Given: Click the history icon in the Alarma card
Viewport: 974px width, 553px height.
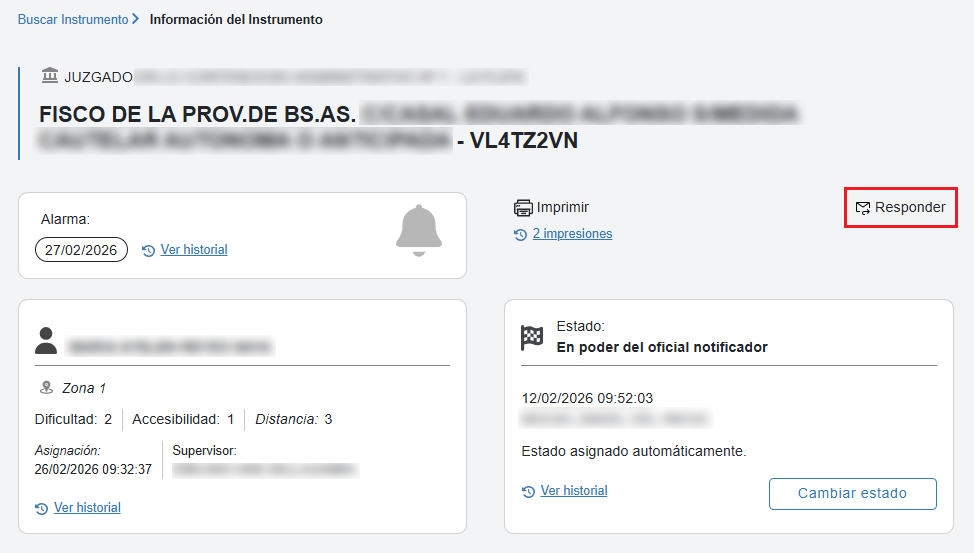Looking at the screenshot, I should point(148,250).
